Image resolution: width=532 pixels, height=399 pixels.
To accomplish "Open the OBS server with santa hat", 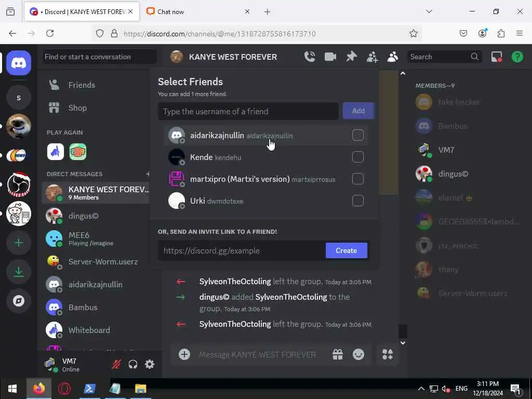I will point(19,184).
